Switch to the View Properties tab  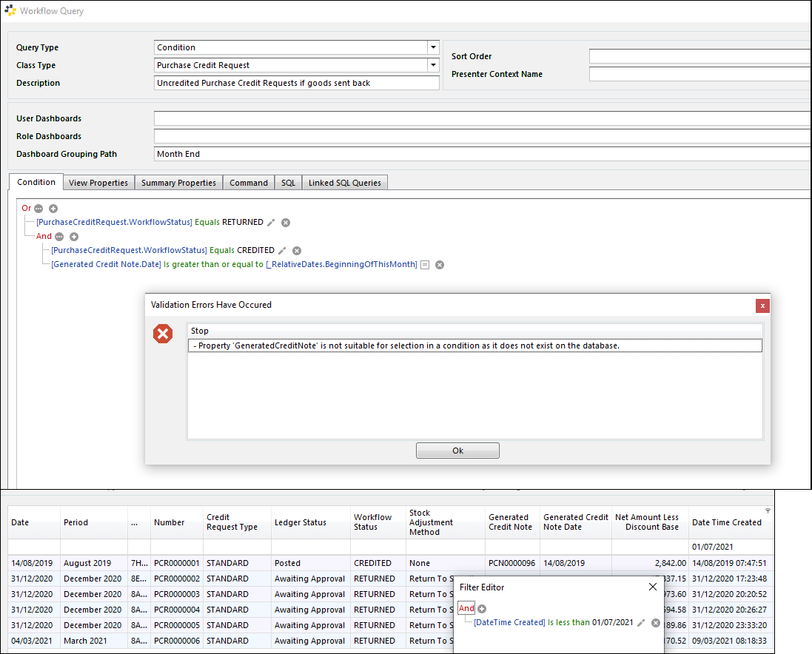(x=98, y=183)
